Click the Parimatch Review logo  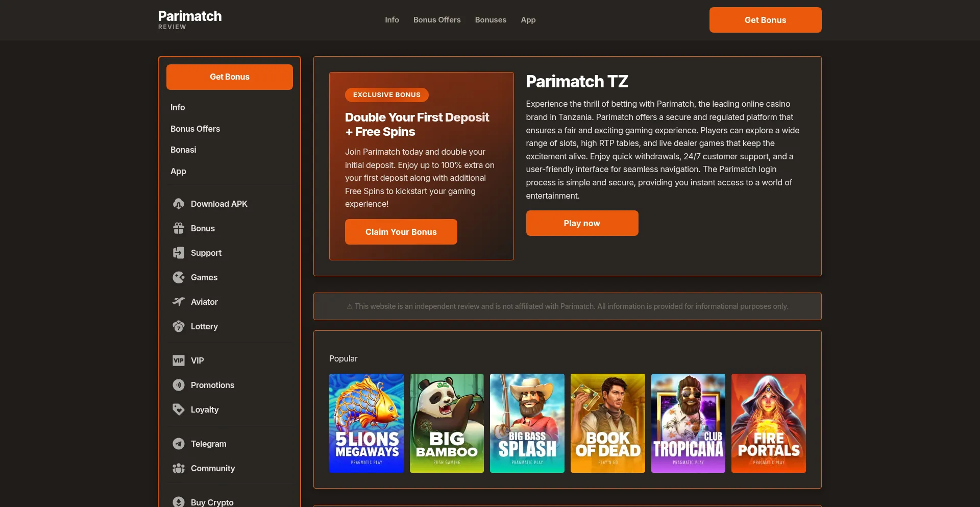[190, 20]
